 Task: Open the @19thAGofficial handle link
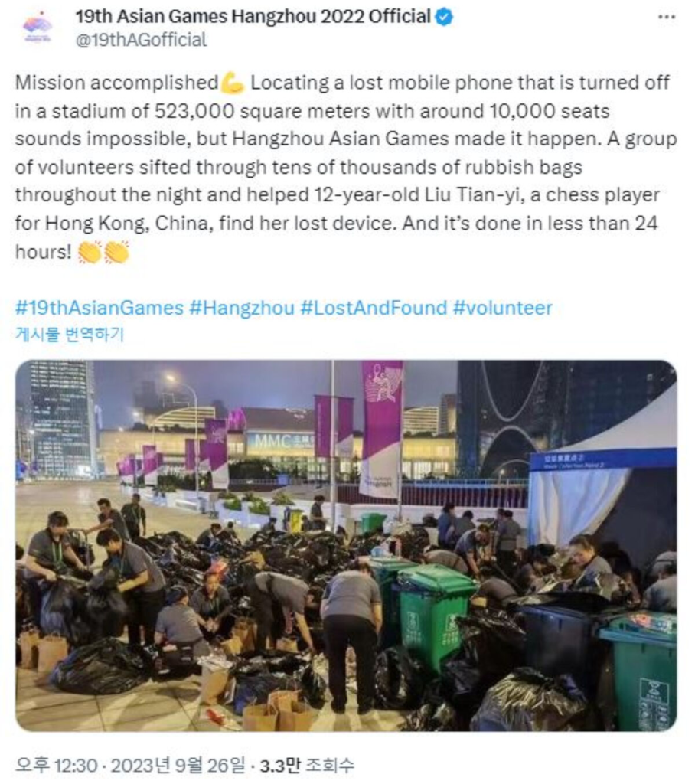click(x=141, y=40)
